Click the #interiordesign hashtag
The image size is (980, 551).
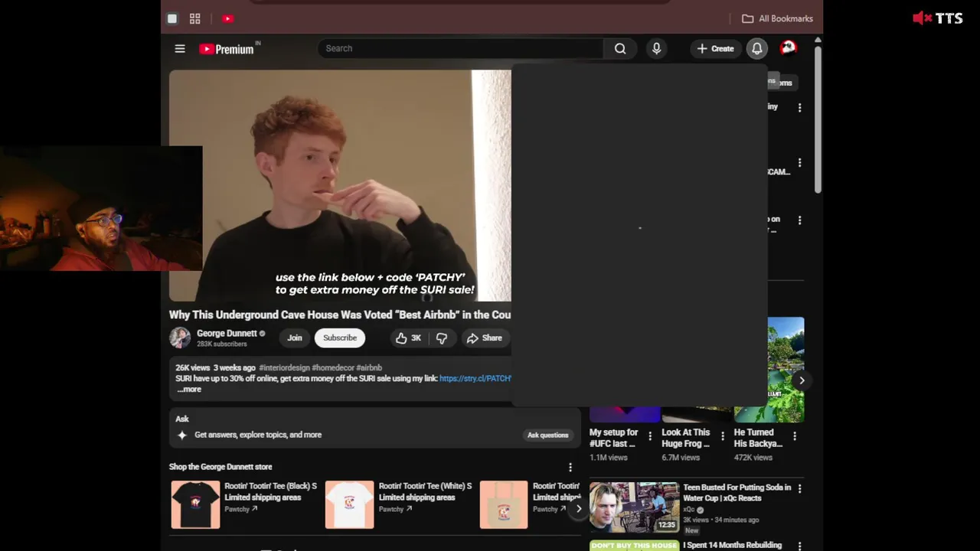coord(284,368)
